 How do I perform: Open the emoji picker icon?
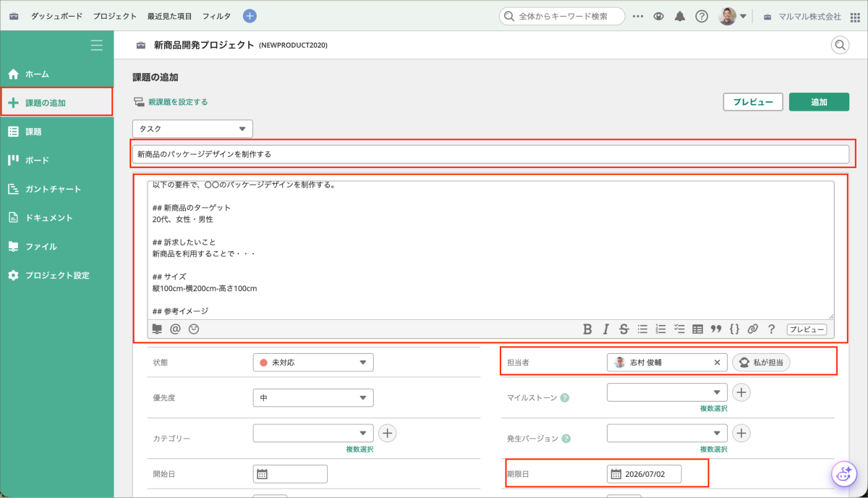(x=193, y=329)
